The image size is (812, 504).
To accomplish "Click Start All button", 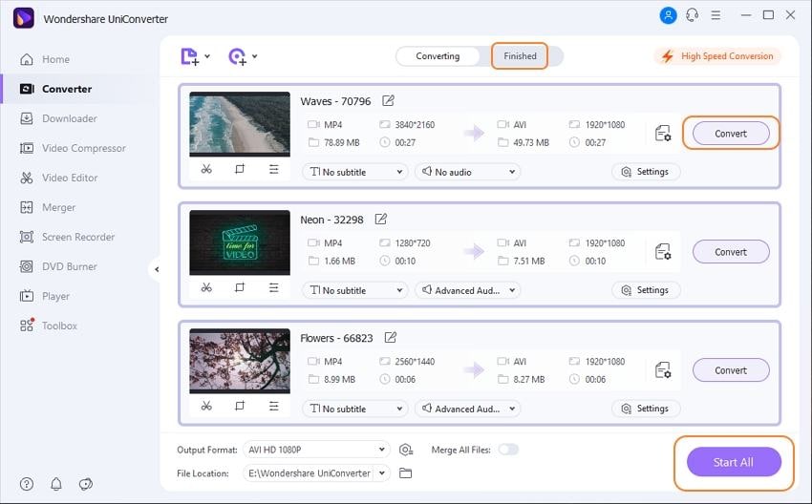I will pyautogui.click(x=734, y=462).
